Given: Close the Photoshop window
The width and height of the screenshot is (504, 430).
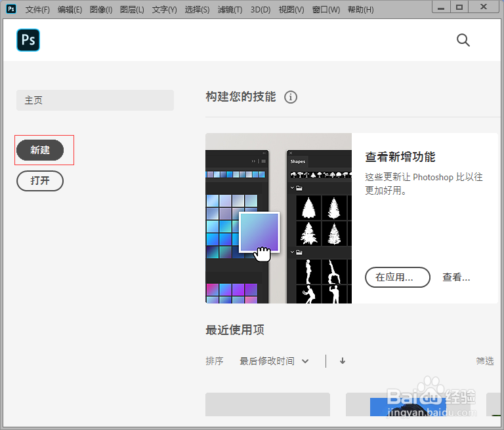Looking at the screenshot, I should tap(484, 7).
